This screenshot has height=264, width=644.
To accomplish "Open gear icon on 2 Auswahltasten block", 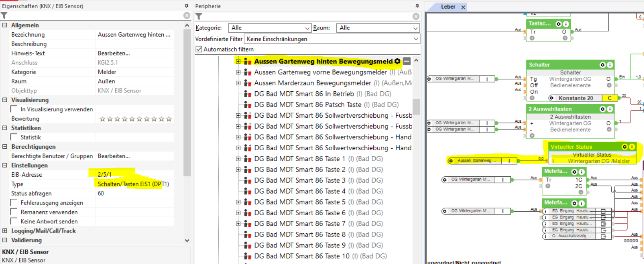I will pos(602,109).
